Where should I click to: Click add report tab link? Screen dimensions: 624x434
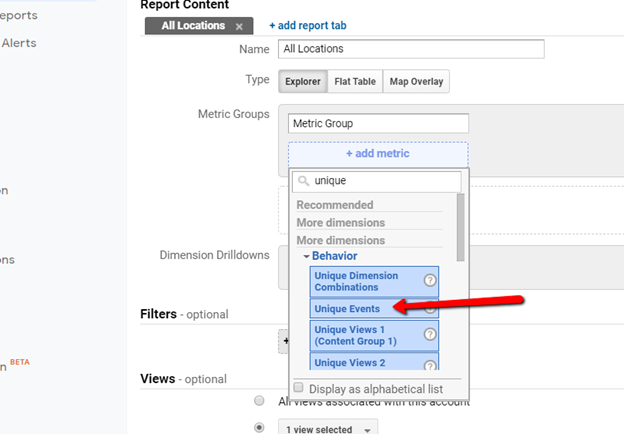coord(308,25)
